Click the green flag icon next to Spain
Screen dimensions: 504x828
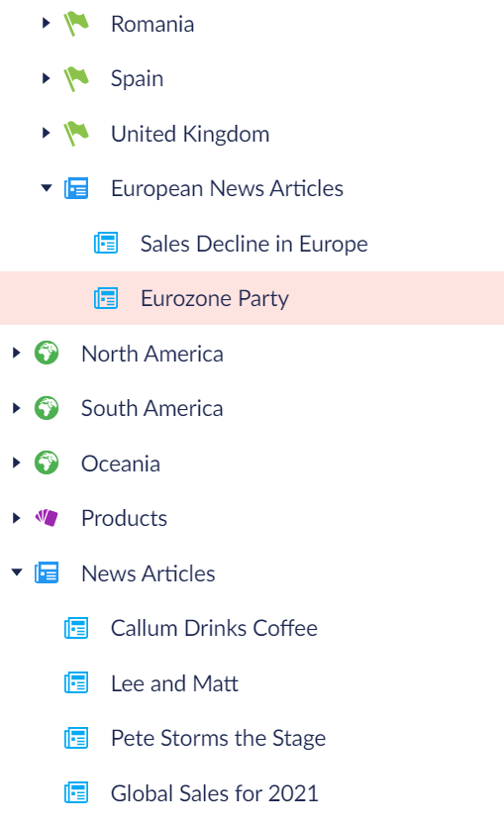tap(76, 78)
